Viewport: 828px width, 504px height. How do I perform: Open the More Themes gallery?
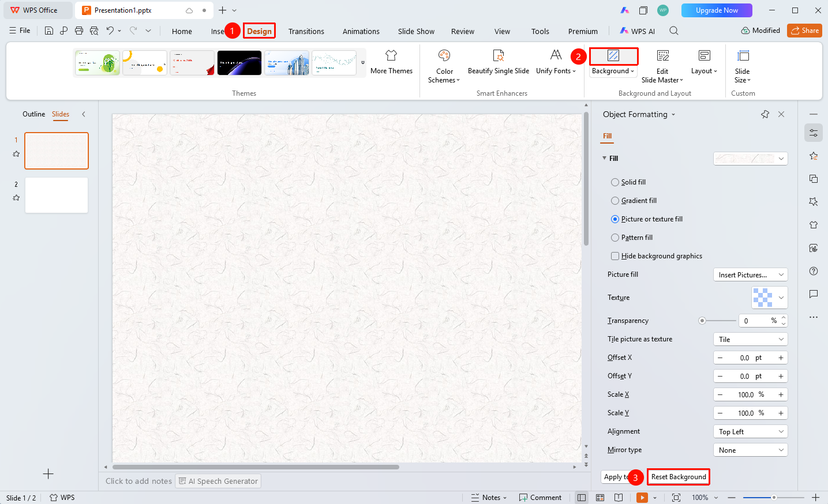pyautogui.click(x=391, y=62)
